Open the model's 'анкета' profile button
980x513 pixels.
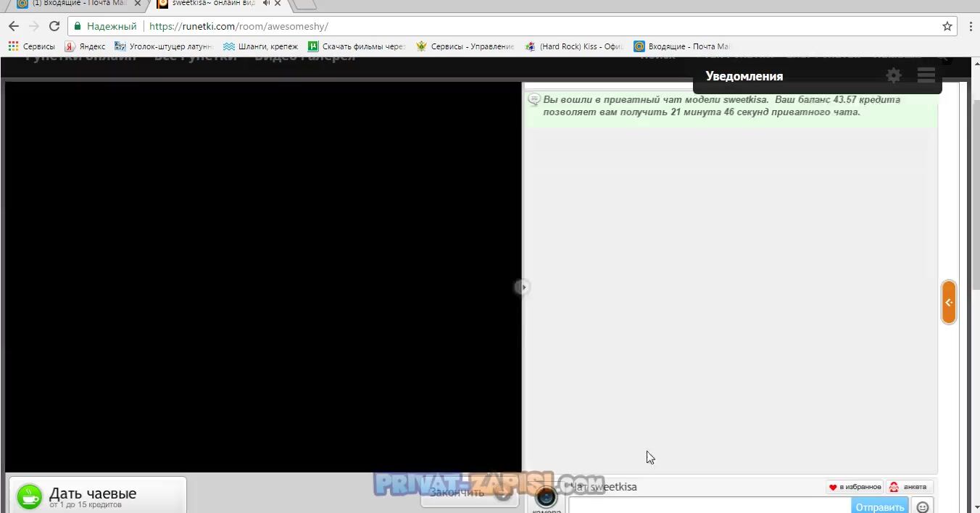click(909, 487)
